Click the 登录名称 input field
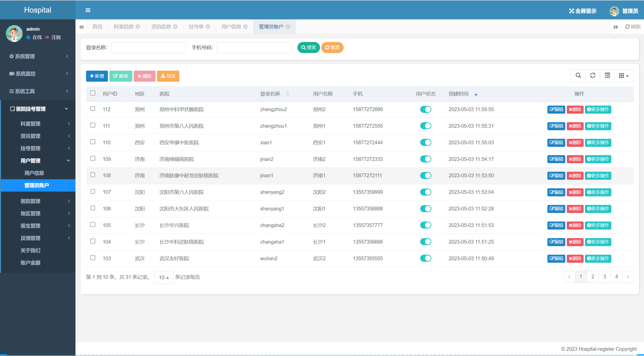The image size is (644, 356). [148, 48]
